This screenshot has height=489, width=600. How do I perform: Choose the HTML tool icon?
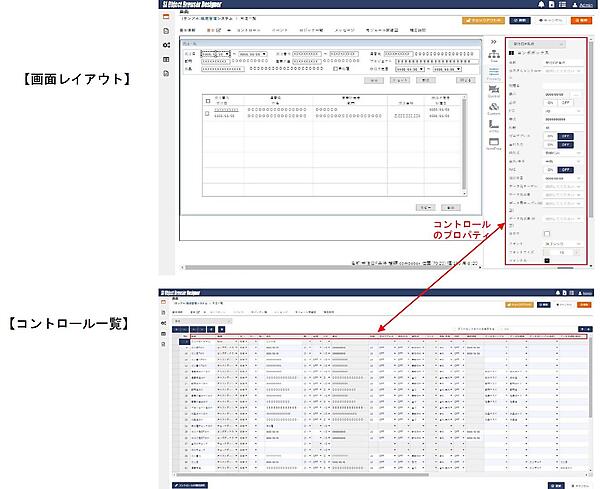494,126
